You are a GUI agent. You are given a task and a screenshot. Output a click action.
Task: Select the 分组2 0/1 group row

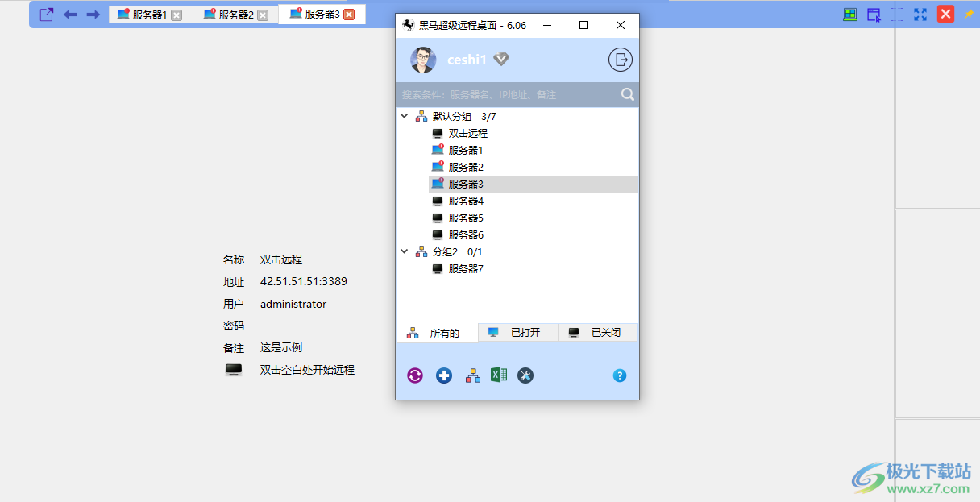click(457, 251)
